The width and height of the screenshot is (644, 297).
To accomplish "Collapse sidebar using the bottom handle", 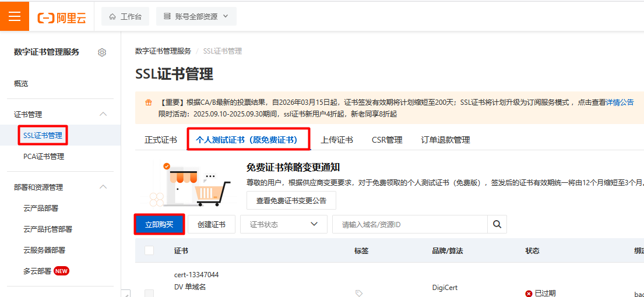I will pyautogui.click(x=126, y=293).
